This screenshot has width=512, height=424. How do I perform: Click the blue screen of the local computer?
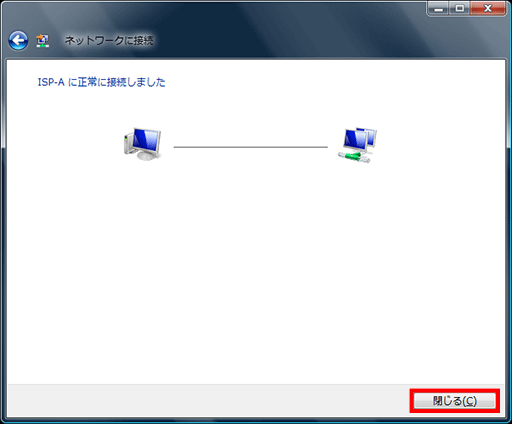coord(147,140)
